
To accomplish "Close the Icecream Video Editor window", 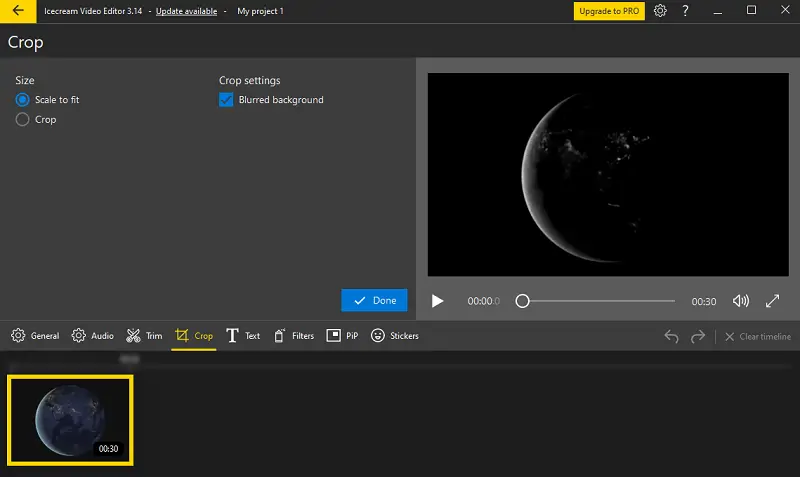I will pyautogui.click(x=785, y=10).
